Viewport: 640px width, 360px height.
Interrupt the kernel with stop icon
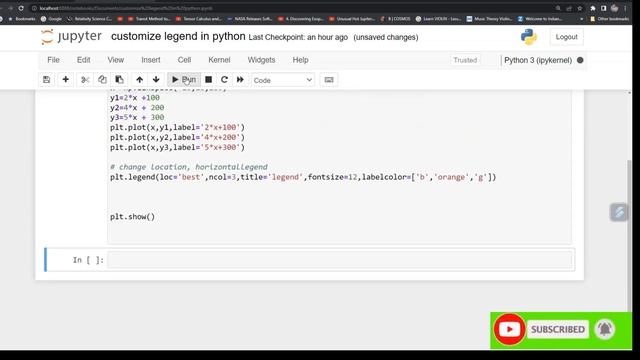[x=209, y=80]
